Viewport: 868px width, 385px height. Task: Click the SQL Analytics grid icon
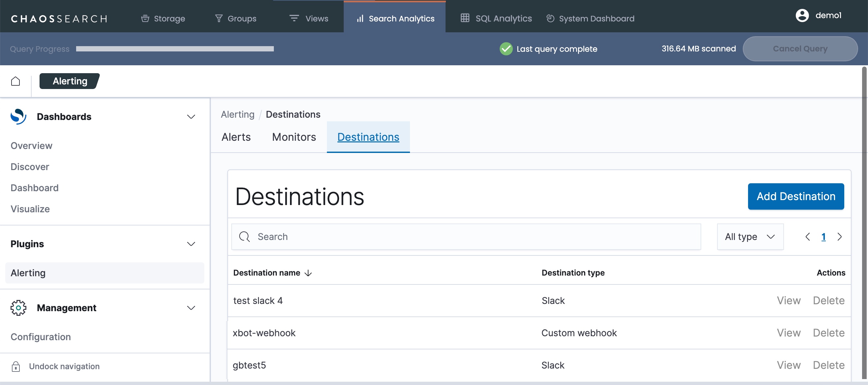pyautogui.click(x=465, y=18)
